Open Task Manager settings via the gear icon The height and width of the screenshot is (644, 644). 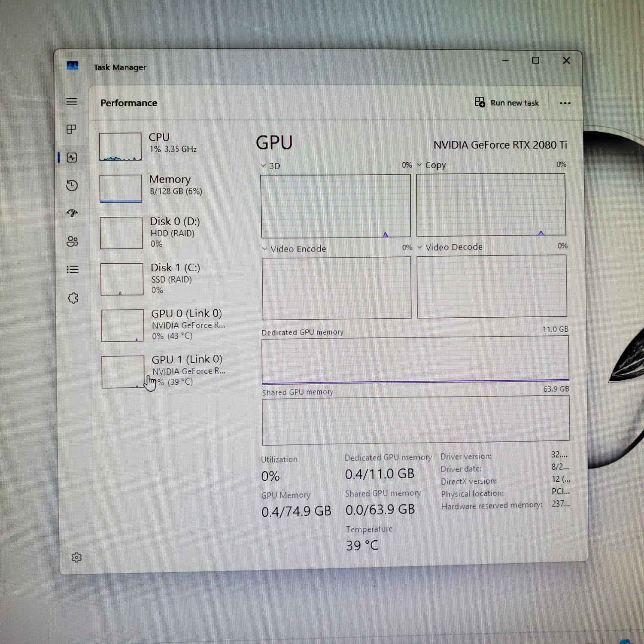pos(77,557)
